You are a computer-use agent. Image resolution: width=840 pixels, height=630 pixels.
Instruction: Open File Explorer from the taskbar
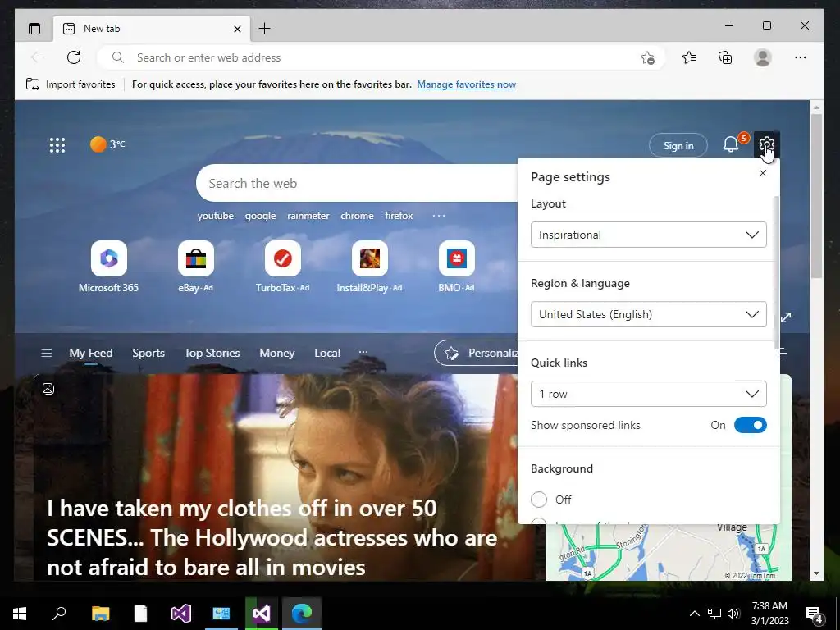coord(100,614)
